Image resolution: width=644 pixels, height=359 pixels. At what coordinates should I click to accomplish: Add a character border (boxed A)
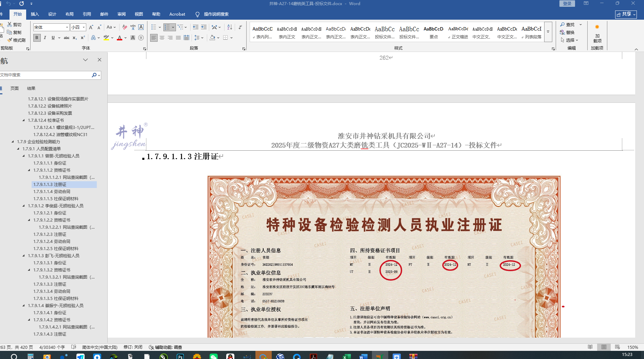[x=141, y=27]
